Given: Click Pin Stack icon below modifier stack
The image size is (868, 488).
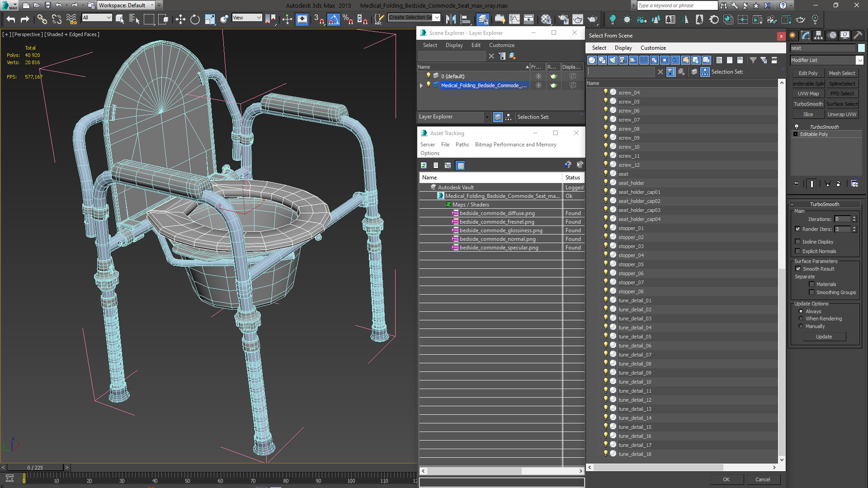Looking at the screenshot, I should (796, 184).
